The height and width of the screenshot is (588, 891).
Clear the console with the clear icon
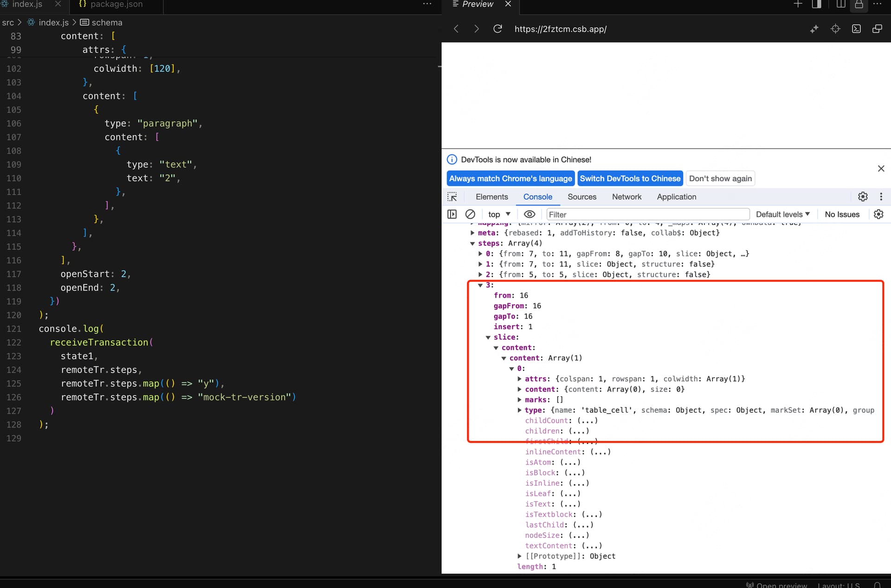coord(470,214)
